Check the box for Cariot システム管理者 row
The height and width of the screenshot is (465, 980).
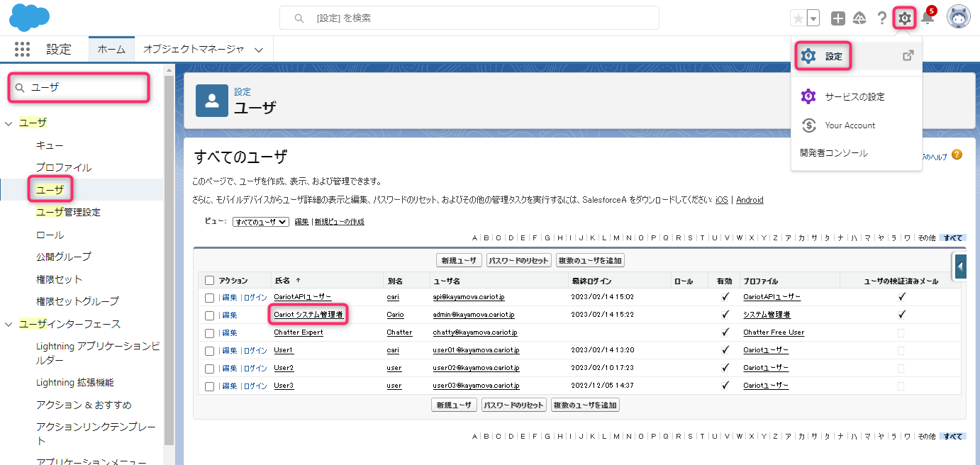tap(209, 315)
